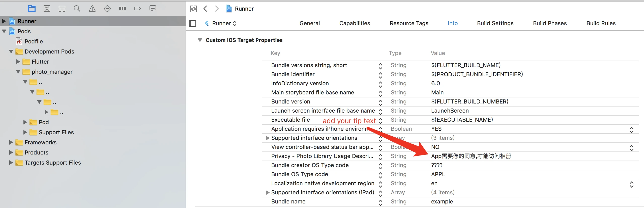
Task: Expand the Supported interface orientations array
Action: pos(268,138)
